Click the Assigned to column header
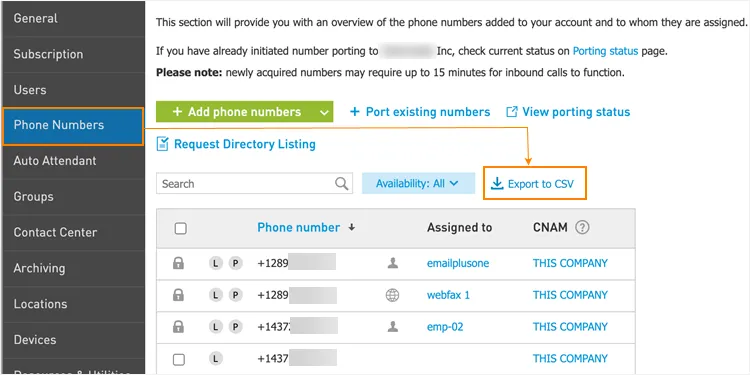Image resolution: width=750 pixels, height=375 pixels. (x=459, y=228)
